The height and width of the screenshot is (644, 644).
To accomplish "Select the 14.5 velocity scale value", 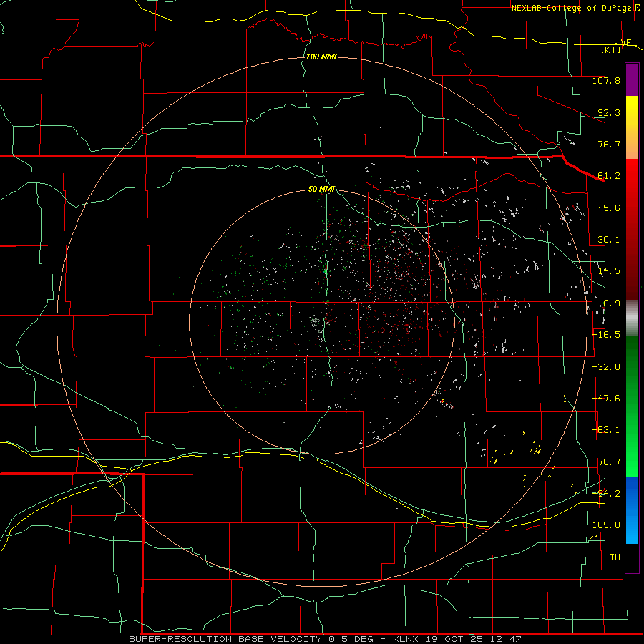I will [x=609, y=271].
